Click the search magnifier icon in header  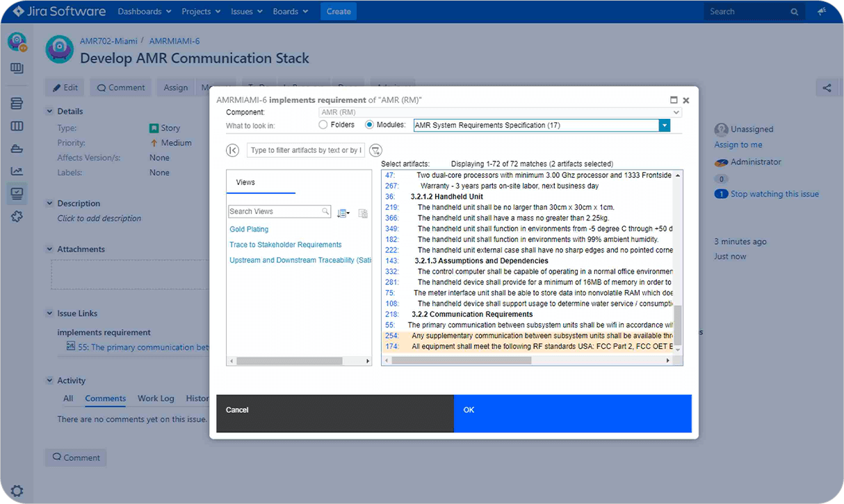[x=794, y=12]
